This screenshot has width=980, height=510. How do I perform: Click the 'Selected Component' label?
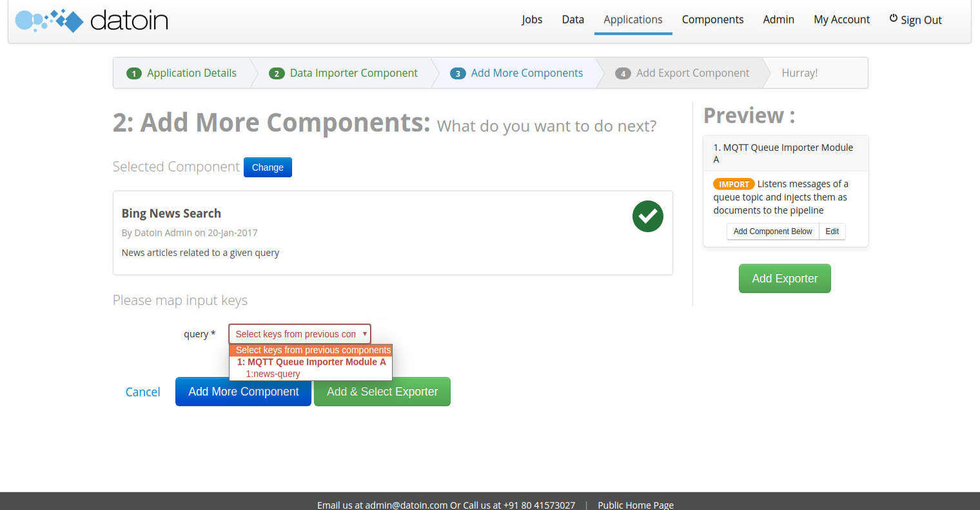[176, 167]
